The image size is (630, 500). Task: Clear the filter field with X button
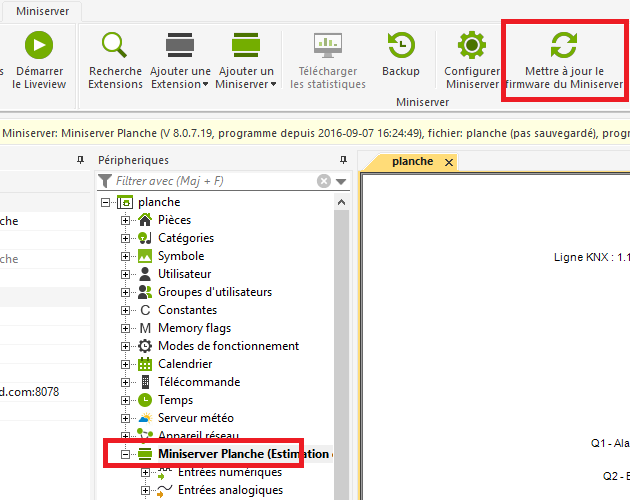[323, 181]
